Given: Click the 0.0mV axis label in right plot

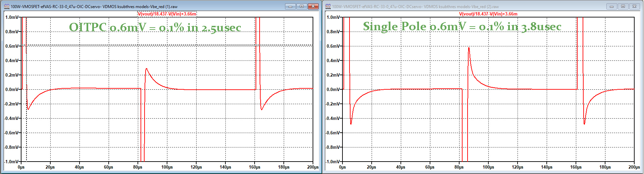Looking at the screenshot, I should pyautogui.click(x=333, y=89).
